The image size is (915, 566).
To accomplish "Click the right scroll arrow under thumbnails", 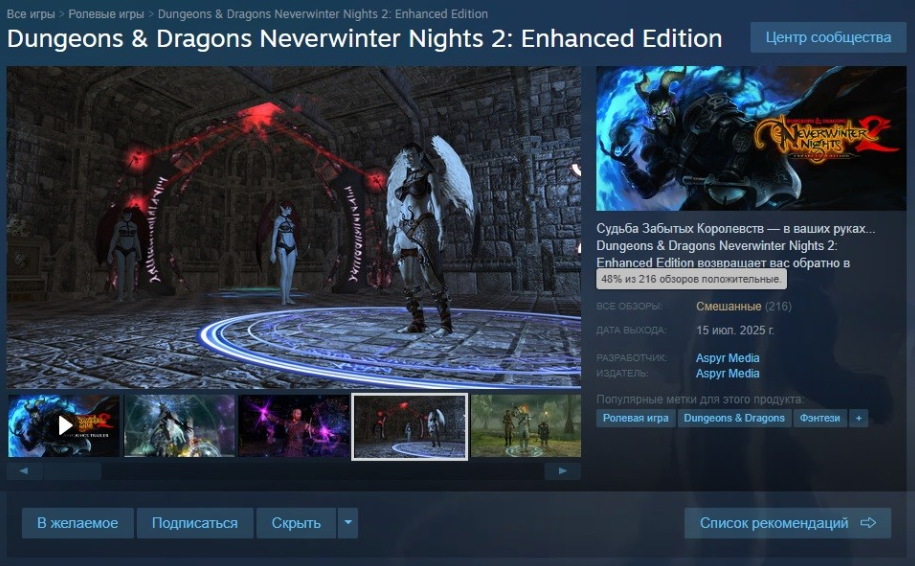I will (563, 471).
